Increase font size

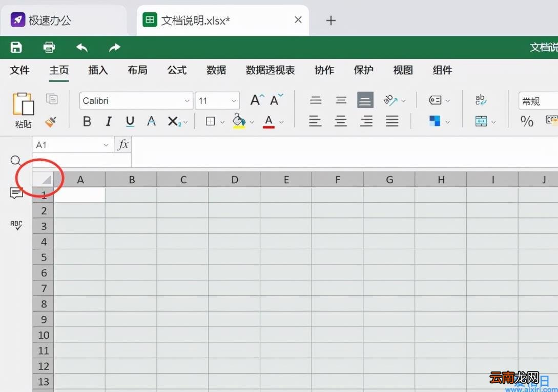[257, 100]
